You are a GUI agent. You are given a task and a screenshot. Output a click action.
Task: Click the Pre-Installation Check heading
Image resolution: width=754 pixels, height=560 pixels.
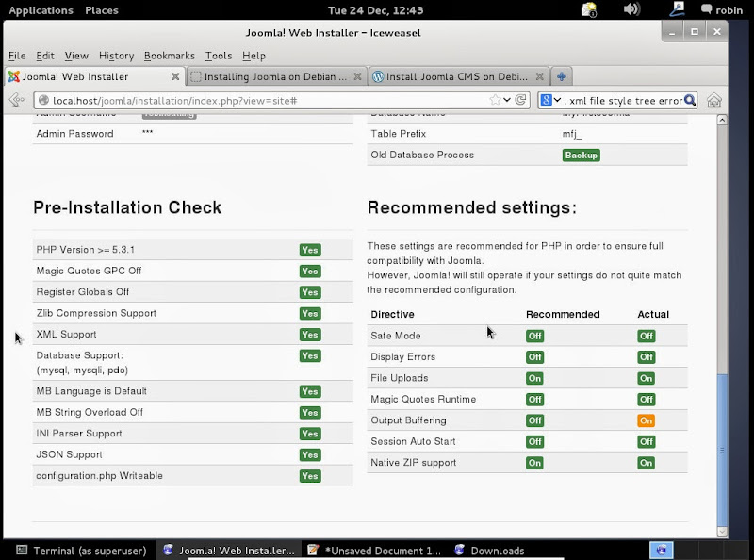pos(127,207)
